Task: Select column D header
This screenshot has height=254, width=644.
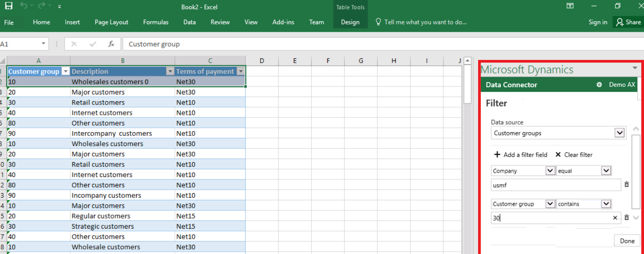Action: pos(262,61)
